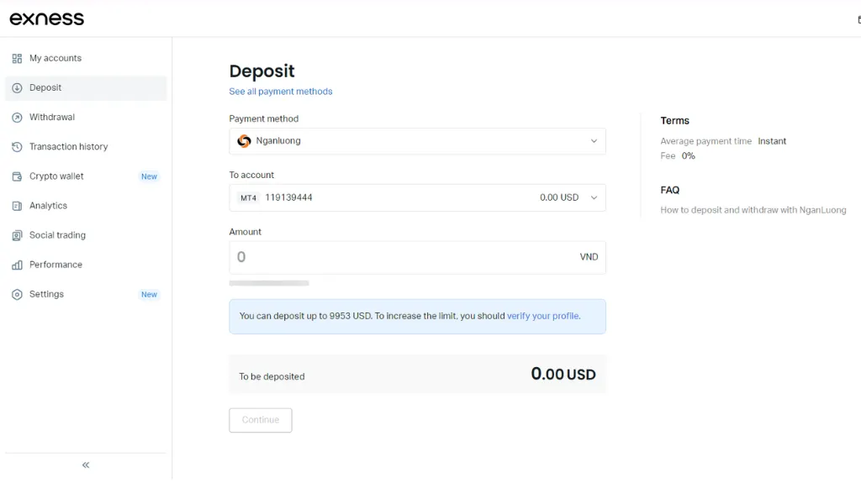861x504 pixels.
Task: Collapse the sidebar with the double-chevron
Action: tap(84, 465)
